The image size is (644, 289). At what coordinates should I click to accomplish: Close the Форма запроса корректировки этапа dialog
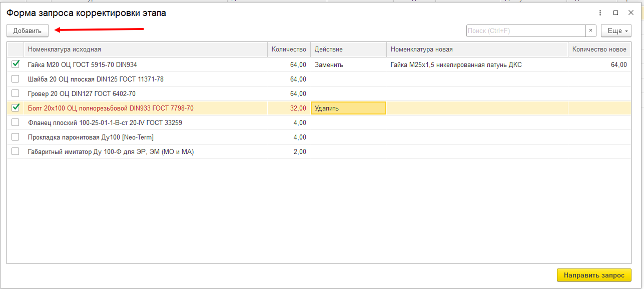pos(630,13)
